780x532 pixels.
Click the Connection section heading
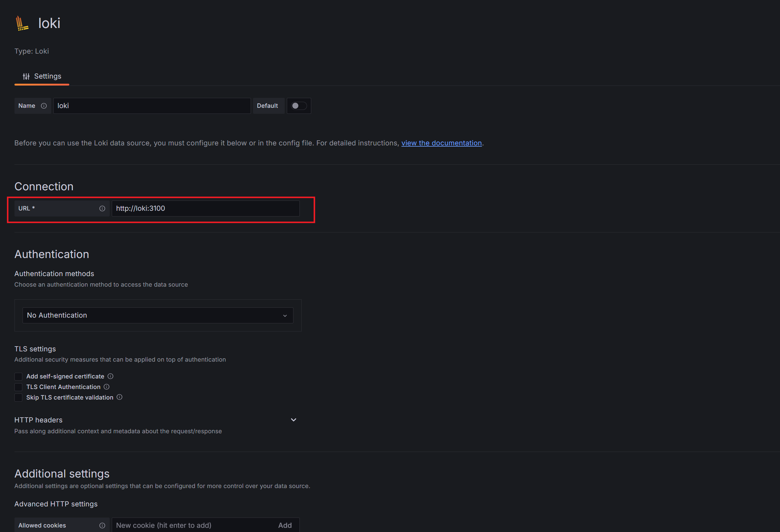[44, 186]
